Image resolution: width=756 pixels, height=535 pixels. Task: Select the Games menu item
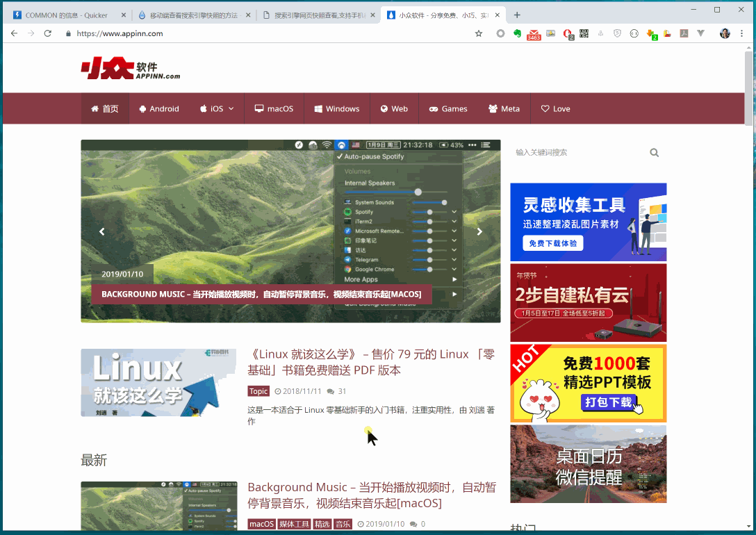click(x=447, y=109)
